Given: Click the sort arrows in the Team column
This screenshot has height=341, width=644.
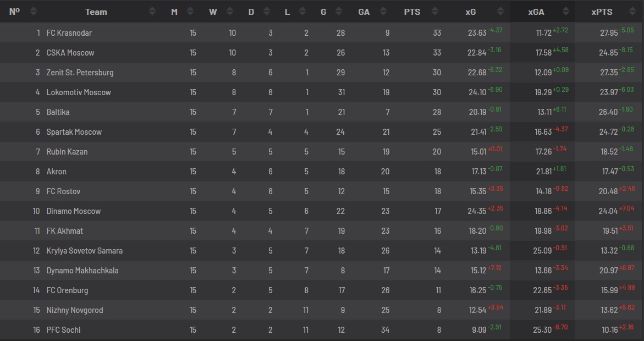Looking at the screenshot, I should click(152, 12).
